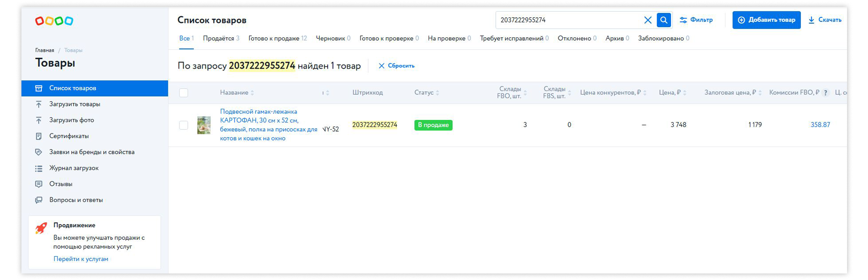This screenshot has height=280, width=868.
Task: Click Сбросить to reset the search
Action: tap(396, 66)
